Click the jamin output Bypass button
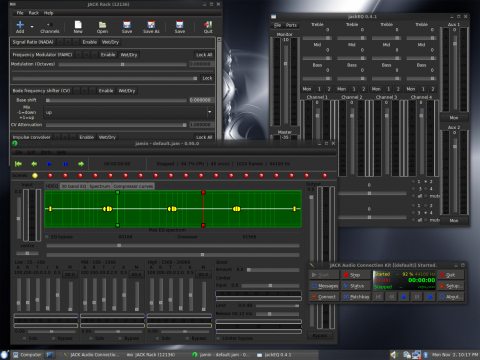The image size is (480, 360). 320,336
